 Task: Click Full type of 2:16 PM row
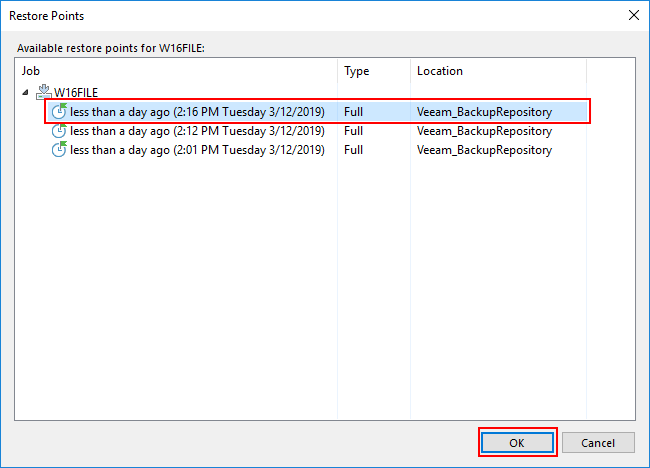click(354, 112)
